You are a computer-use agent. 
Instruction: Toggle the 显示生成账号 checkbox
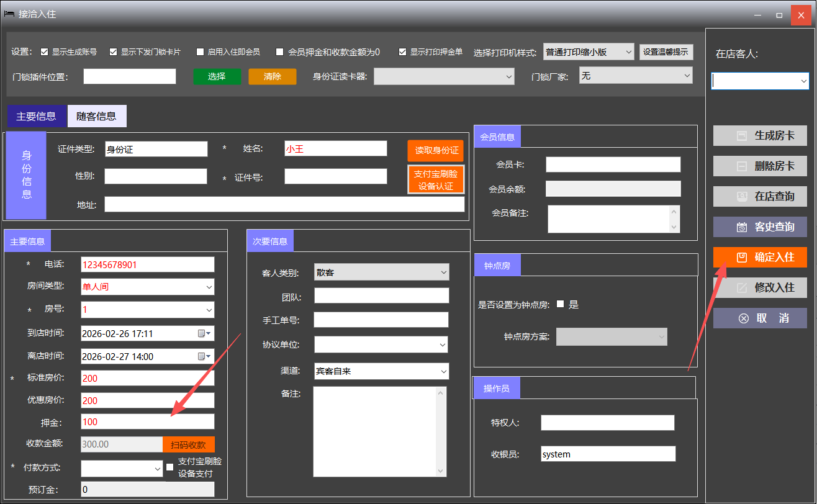[x=45, y=52]
